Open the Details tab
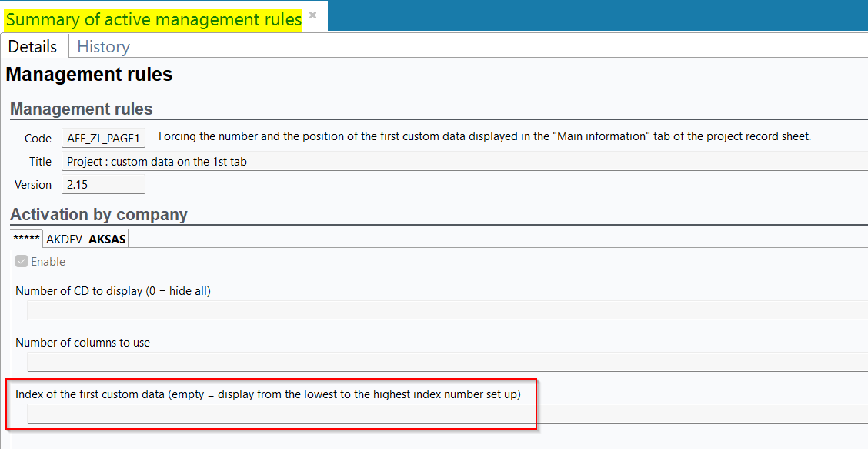Screen dimensions: 868x449 33,46
